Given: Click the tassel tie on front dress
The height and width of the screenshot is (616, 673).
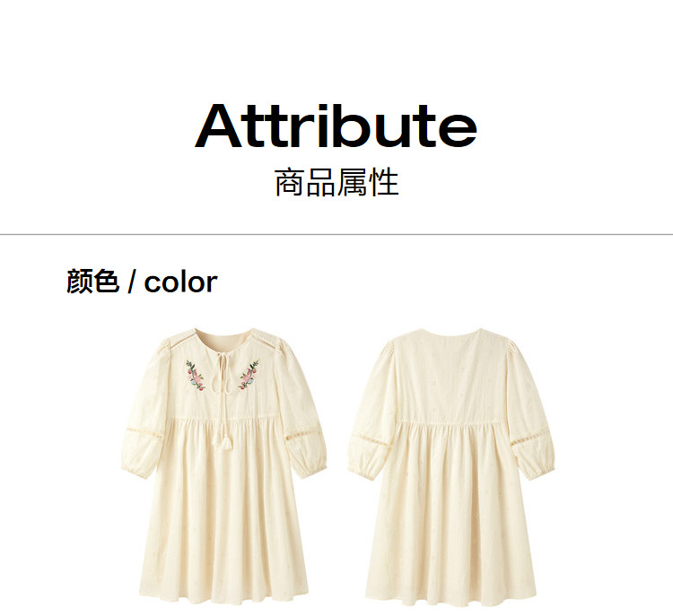Looking at the screenshot, I should pos(223,439).
